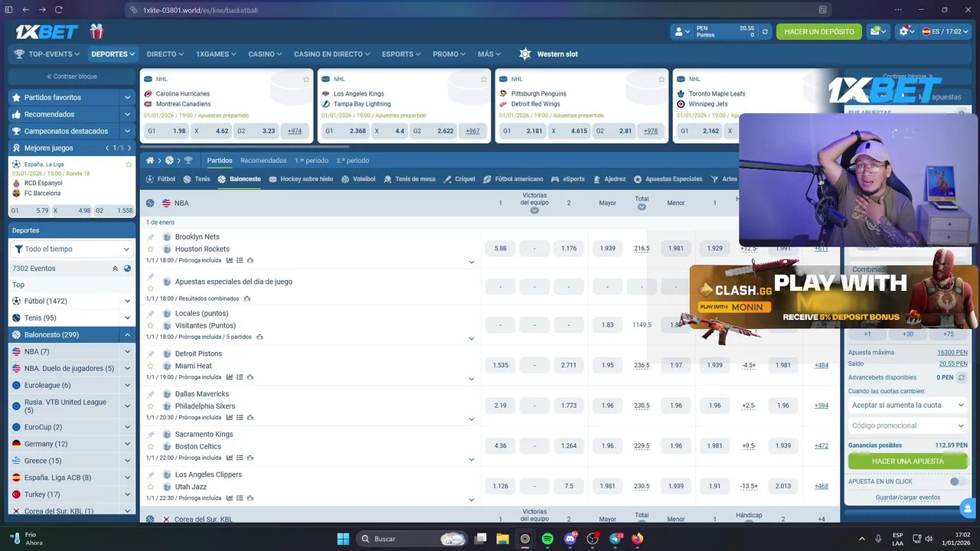The image size is (980, 551).
Task: Star the Miami Heat game
Action: (x=151, y=367)
